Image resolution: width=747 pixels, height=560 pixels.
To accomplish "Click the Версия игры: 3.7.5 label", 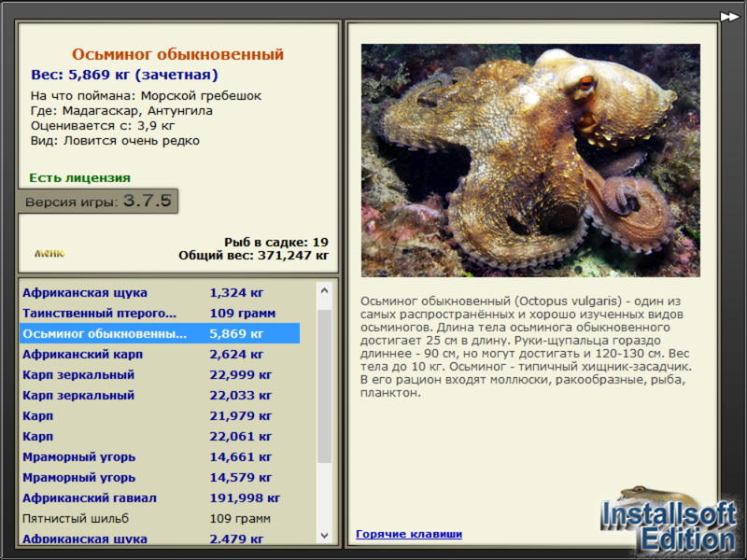I will 98,201.
